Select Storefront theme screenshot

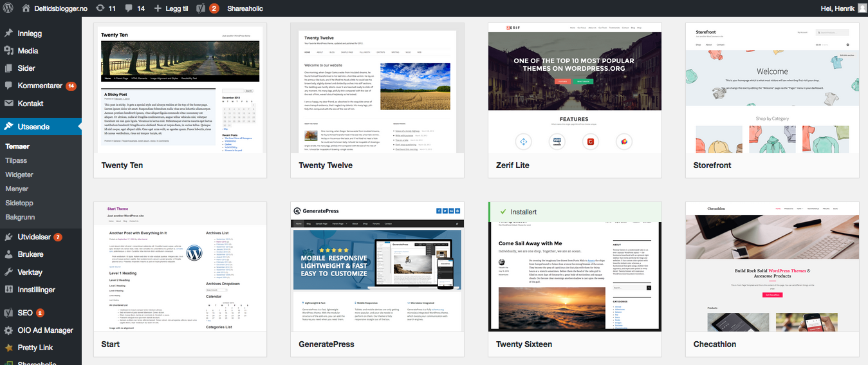772,88
